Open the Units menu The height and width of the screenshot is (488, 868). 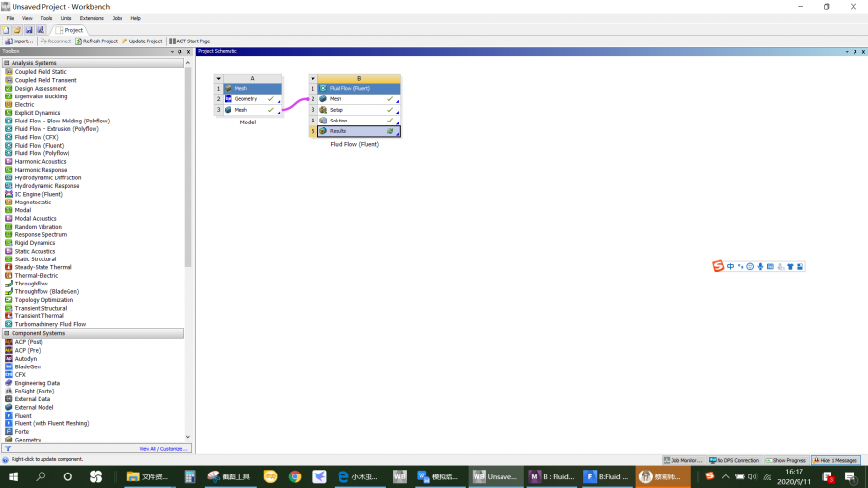pos(66,18)
